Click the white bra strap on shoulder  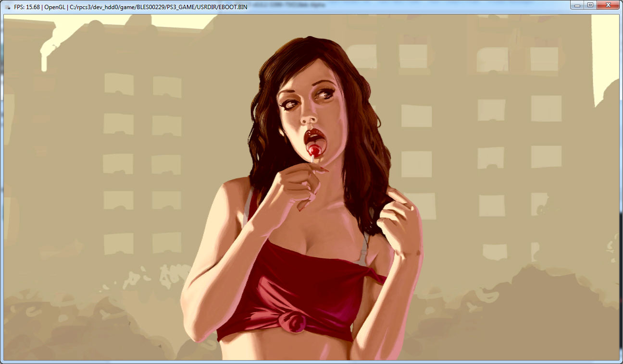tap(248, 206)
